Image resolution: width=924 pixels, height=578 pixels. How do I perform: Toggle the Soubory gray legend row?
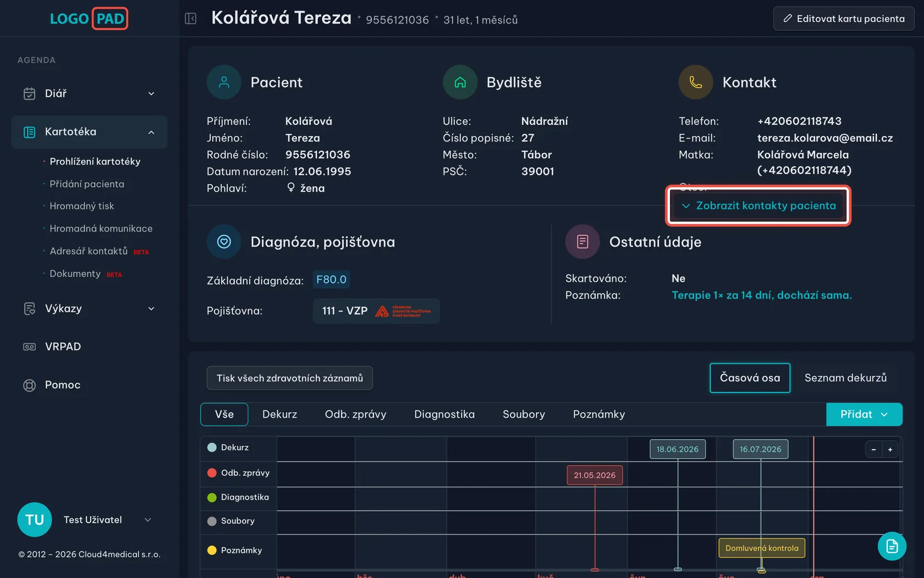[238, 521]
